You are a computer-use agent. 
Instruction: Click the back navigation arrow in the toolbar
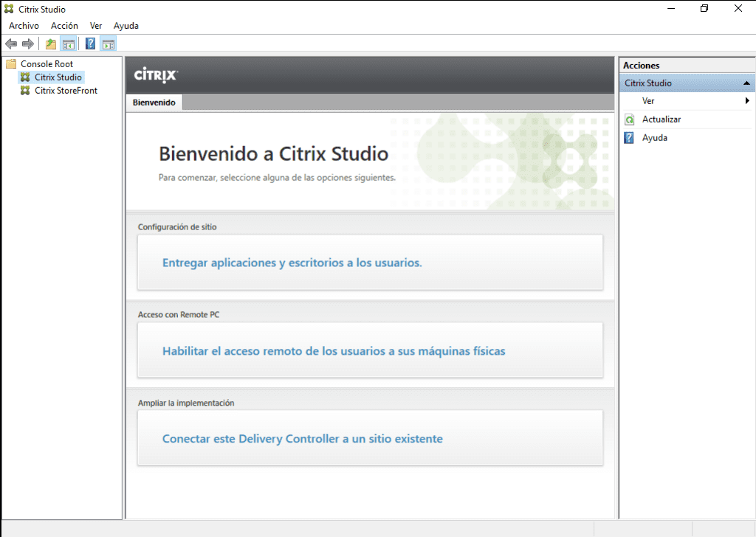(x=10, y=43)
